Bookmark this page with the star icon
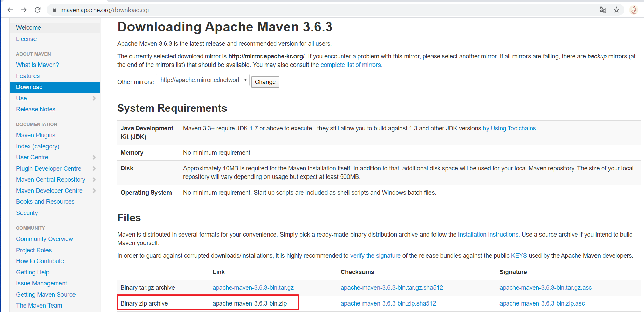Screen dimensions: 644x312 pos(616,10)
